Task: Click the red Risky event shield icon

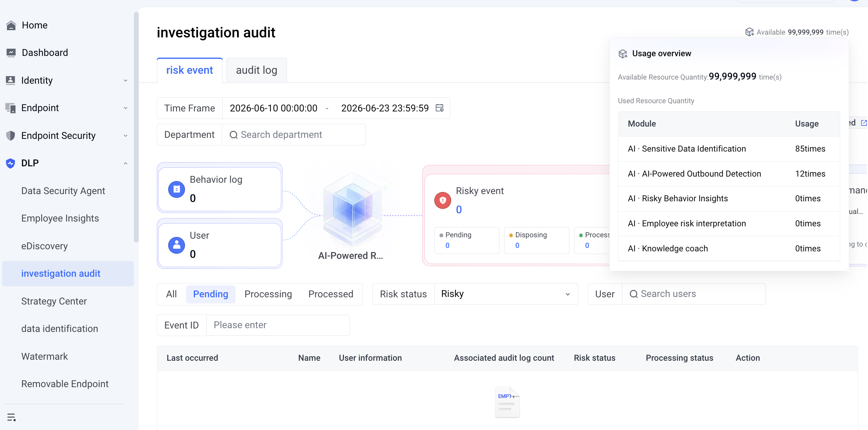Action: (443, 200)
